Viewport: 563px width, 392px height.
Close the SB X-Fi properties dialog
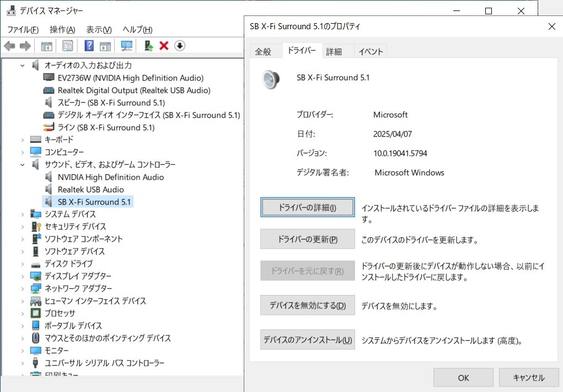click(x=552, y=26)
